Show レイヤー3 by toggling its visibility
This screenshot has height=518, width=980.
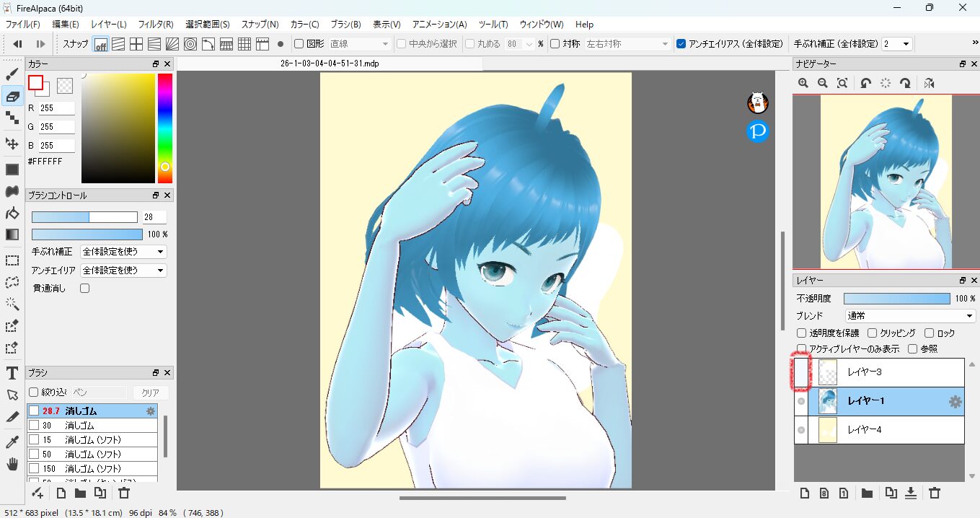click(801, 372)
